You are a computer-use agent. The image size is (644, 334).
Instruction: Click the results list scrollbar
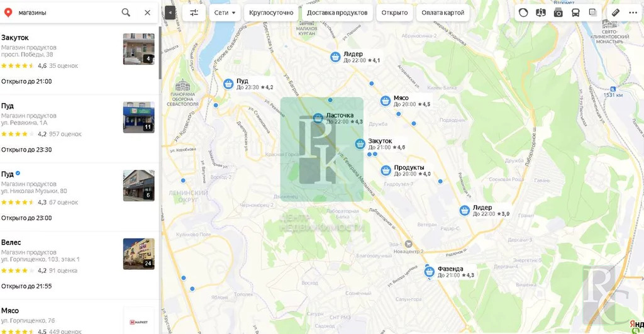click(x=160, y=53)
